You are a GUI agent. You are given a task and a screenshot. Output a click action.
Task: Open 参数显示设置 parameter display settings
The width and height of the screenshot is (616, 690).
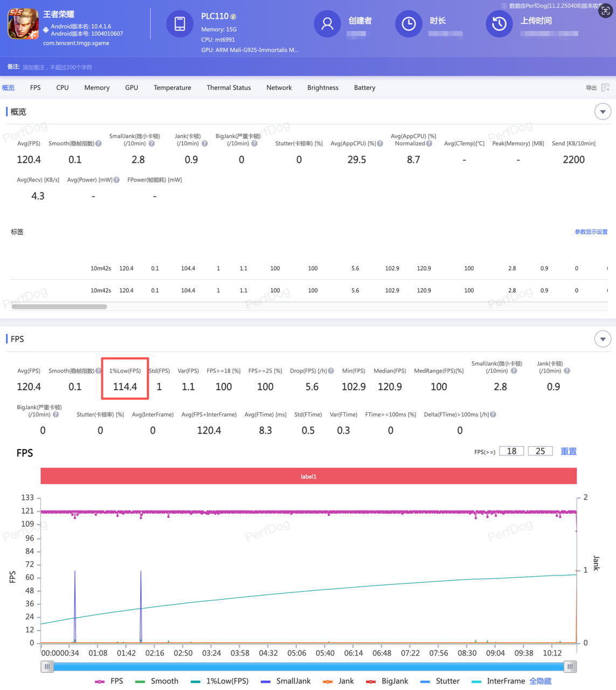click(x=591, y=232)
